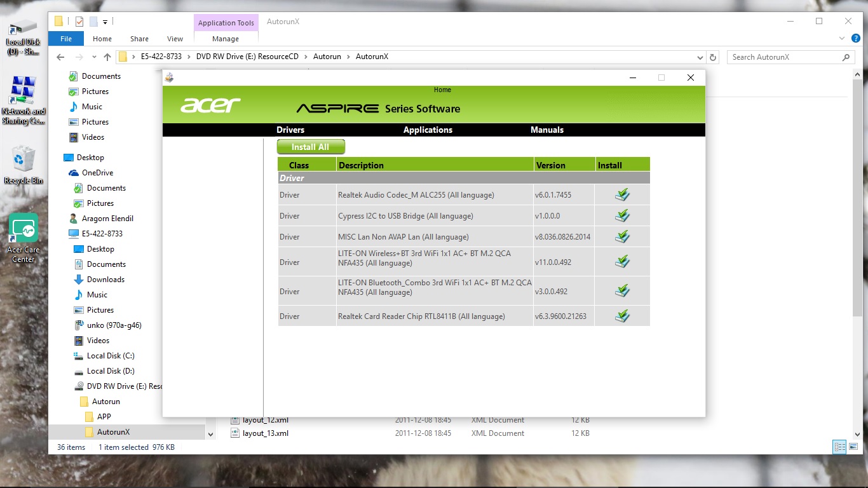Open recent locations dropdown arrow
The width and height of the screenshot is (868, 488).
pos(94,57)
